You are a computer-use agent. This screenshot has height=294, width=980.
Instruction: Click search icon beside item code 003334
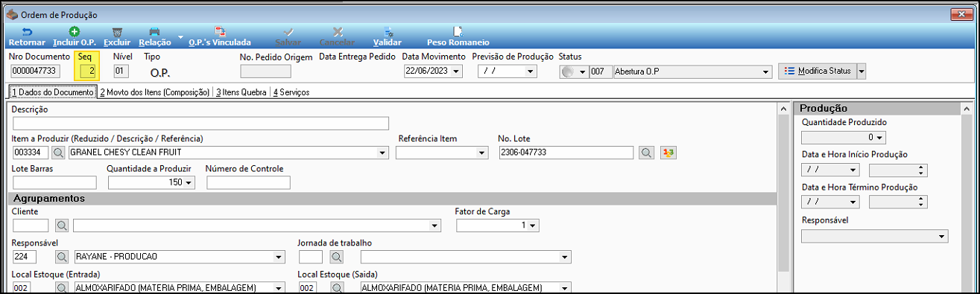coord(58,153)
